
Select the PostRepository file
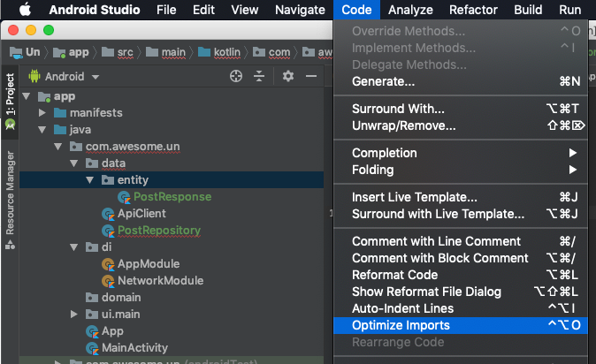click(x=159, y=231)
